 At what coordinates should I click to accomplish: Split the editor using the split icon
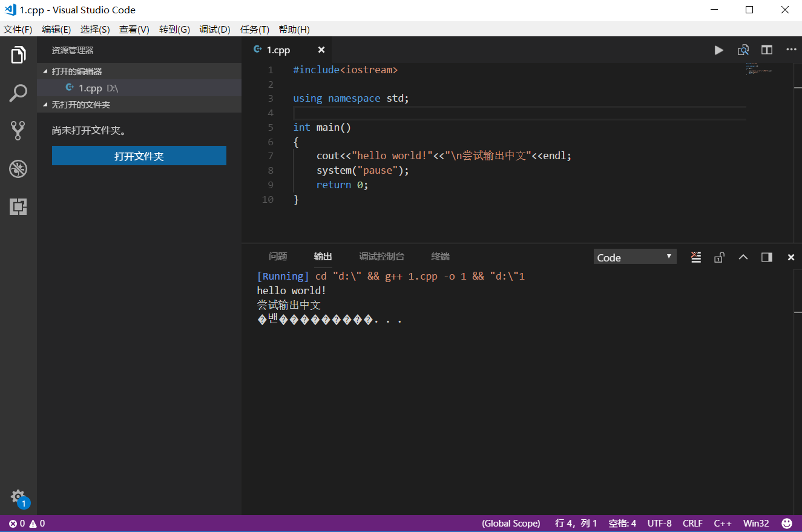766,50
